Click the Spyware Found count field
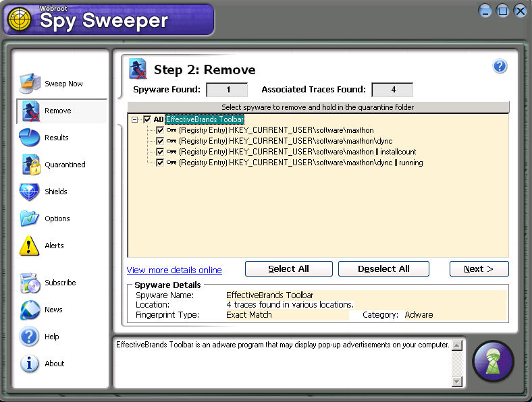The image size is (532, 402). (227, 90)
